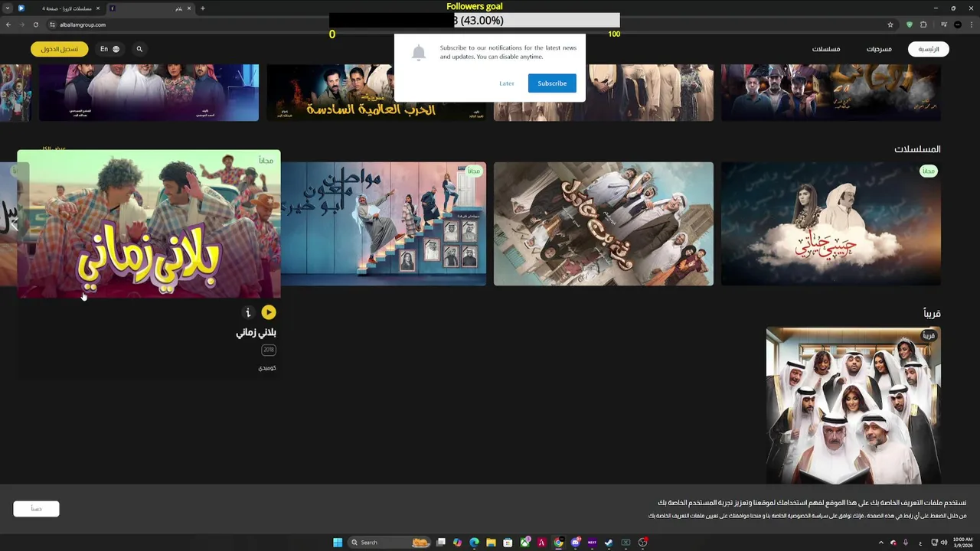Show hidden system tray icons
Viewport: 980px width, 551px height.
pyautogui.click(x=881, y=543)
